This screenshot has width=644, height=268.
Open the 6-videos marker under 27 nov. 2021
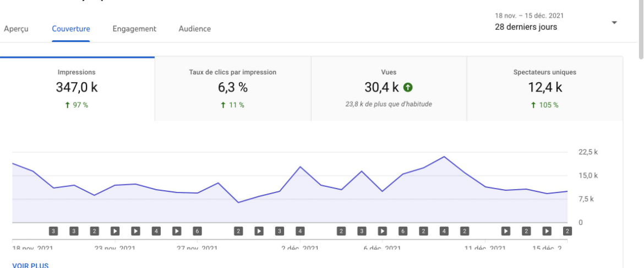pos(197,232)
